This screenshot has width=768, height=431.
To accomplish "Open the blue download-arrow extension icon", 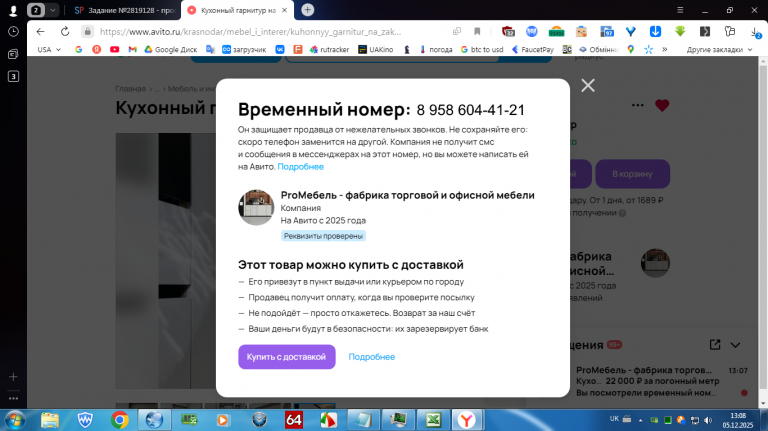I will [x=655, y=31].
